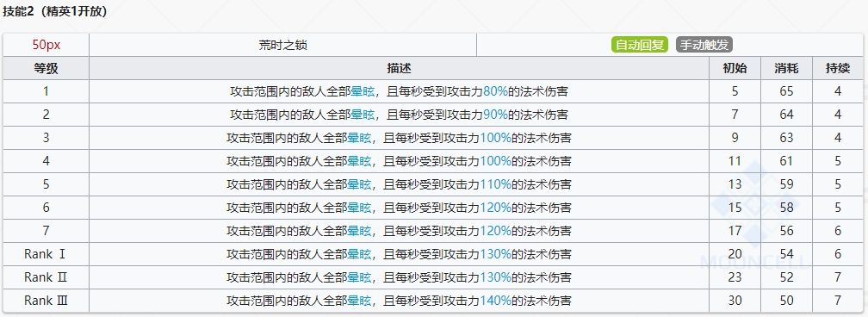Open the 晕眩 link in Rank Ⅱ row

tap(359, 277)
